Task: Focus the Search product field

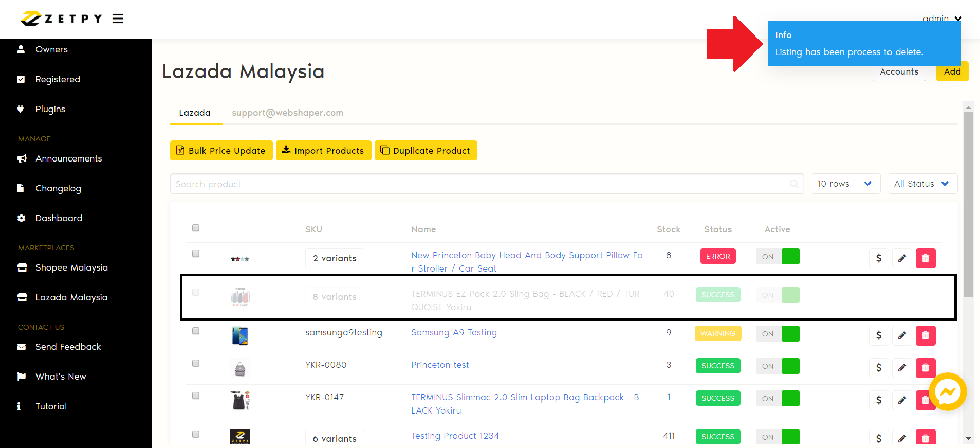Action: (x=487, y=184)
